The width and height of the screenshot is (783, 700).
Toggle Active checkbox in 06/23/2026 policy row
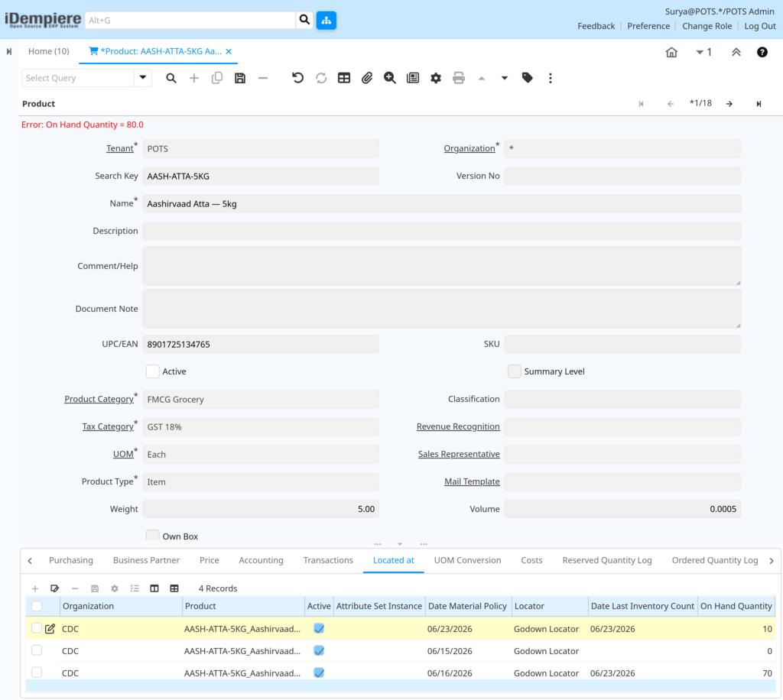point(319,629)
